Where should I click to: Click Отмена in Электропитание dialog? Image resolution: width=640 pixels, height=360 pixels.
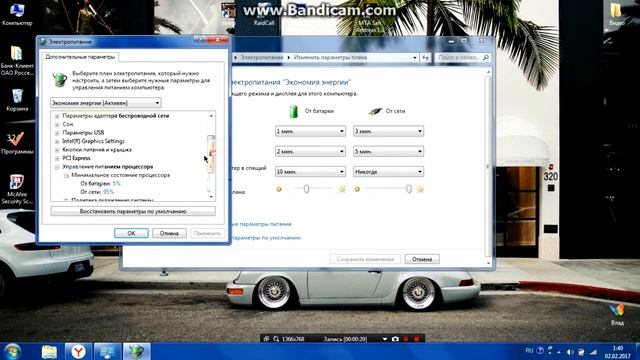point(169,233)
